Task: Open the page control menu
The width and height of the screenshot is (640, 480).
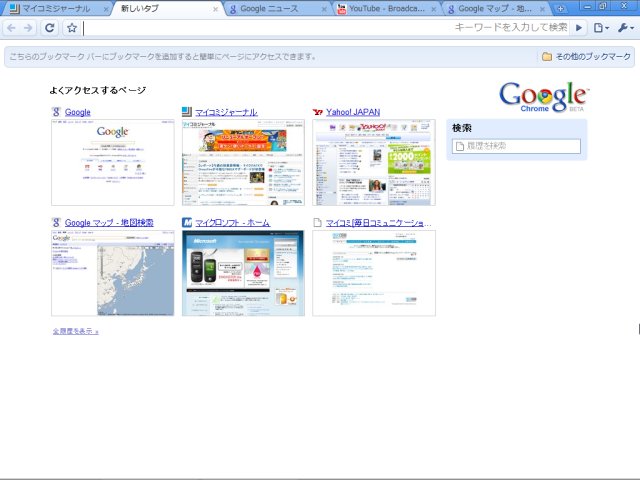Action: 601,28
